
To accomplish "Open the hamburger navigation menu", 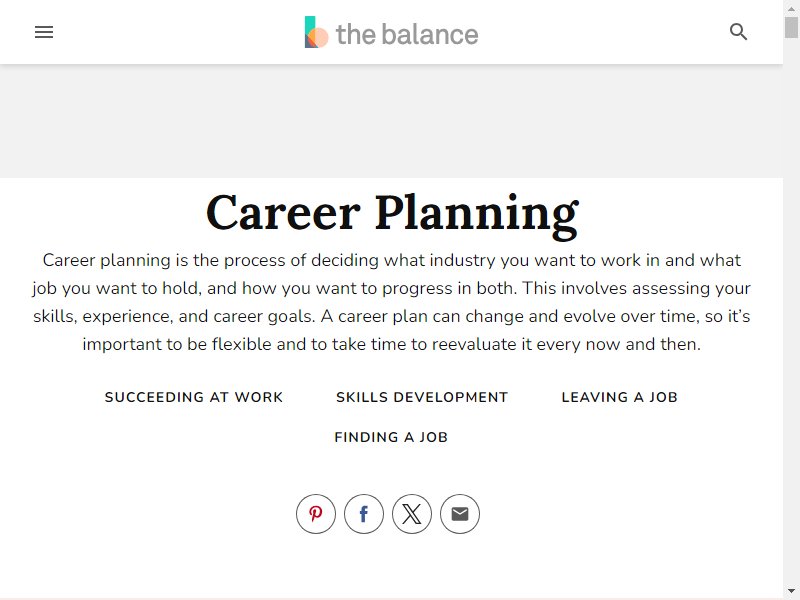I will click(44, 32).
